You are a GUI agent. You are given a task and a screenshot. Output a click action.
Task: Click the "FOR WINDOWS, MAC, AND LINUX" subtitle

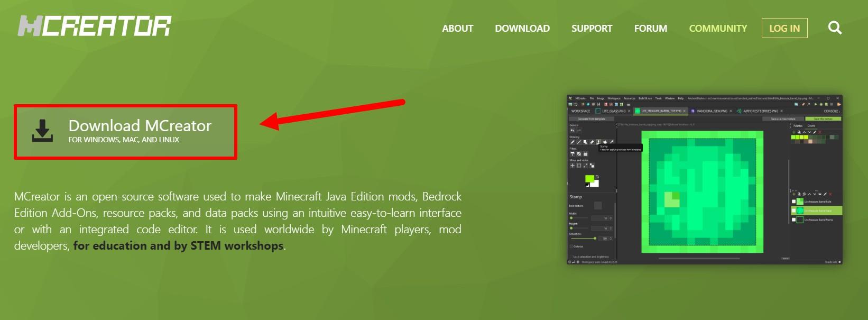124,140
